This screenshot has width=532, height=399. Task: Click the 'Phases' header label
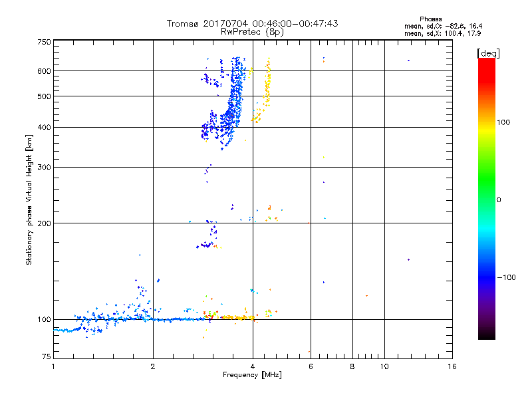(x=430, y=19)
